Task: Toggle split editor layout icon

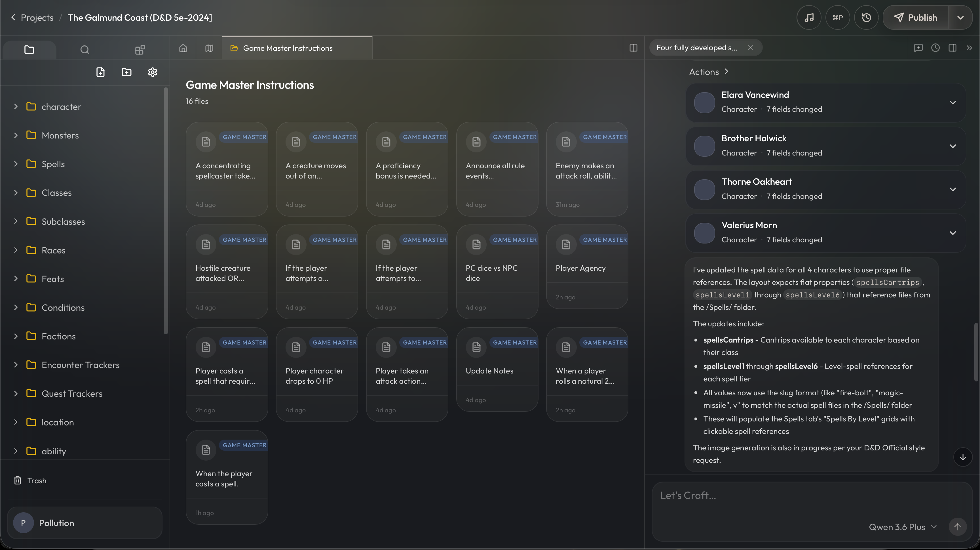Action: 633,48
